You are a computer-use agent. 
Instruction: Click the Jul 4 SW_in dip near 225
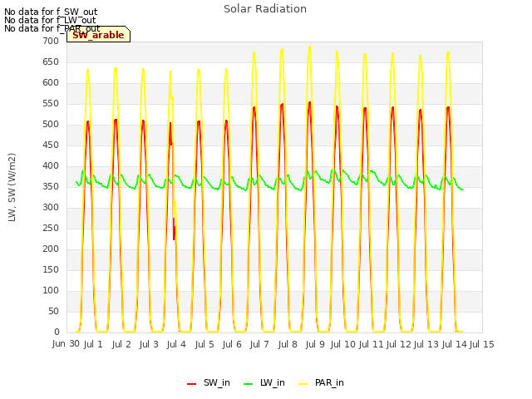[174, 238]
